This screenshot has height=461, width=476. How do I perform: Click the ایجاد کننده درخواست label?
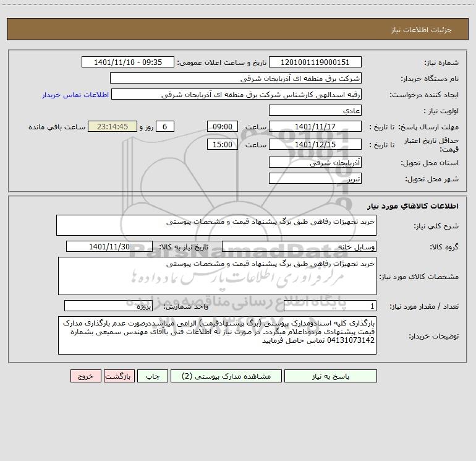(424, 95)
